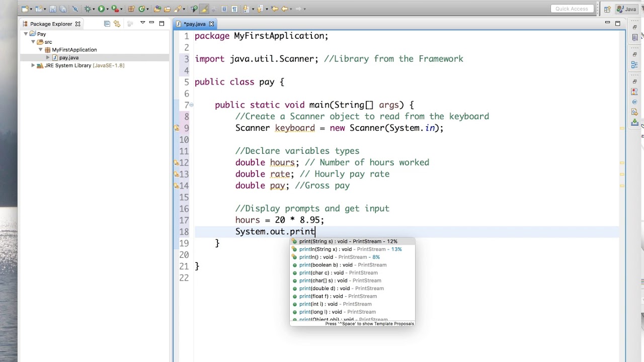Click the Open Type toolbar icon
The image size is (644, 362).
point(157,9)
